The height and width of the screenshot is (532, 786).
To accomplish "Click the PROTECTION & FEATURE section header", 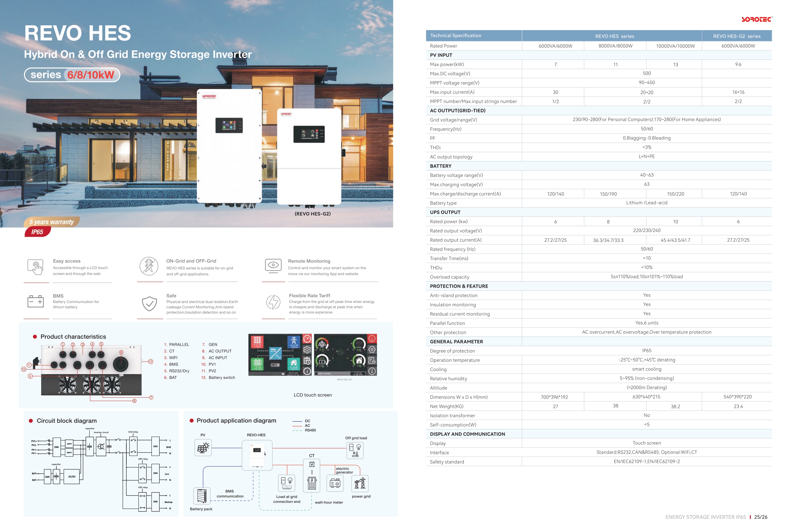I will [599, 286].
